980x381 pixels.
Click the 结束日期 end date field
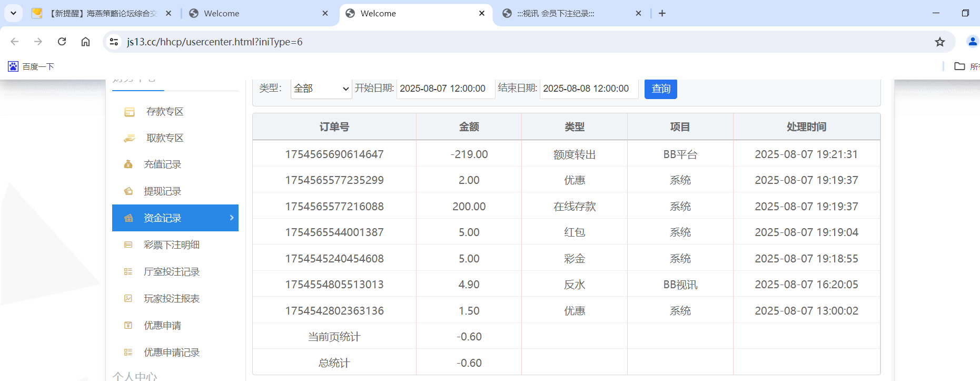coord(589,89)
